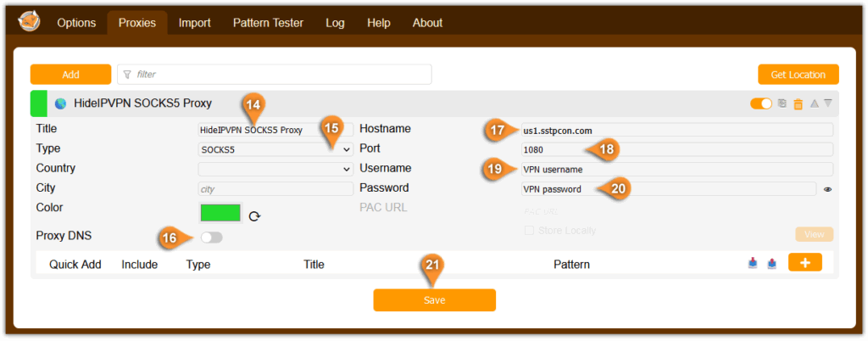Click the Quick Add column header
Screen dimensions: 868x341
point(75,265)
